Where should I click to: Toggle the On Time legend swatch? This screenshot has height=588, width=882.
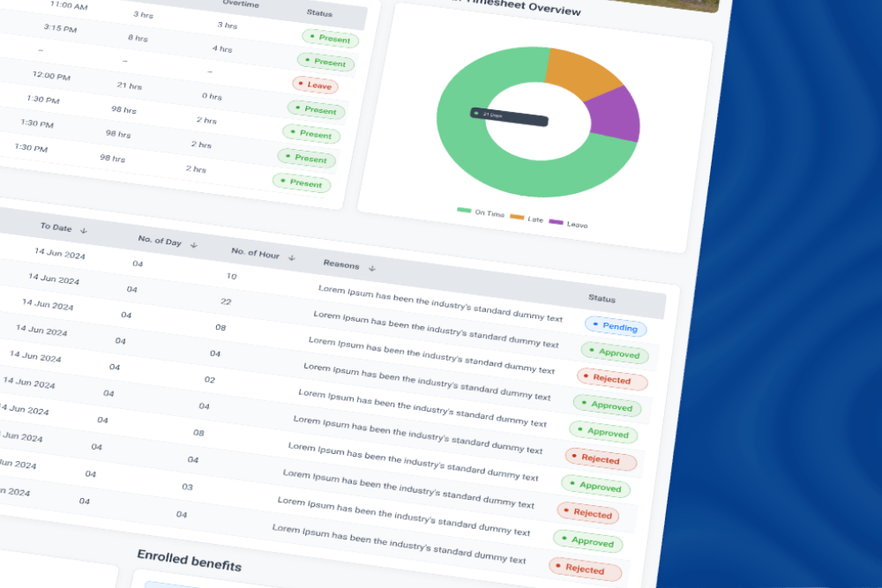point(464,210)
